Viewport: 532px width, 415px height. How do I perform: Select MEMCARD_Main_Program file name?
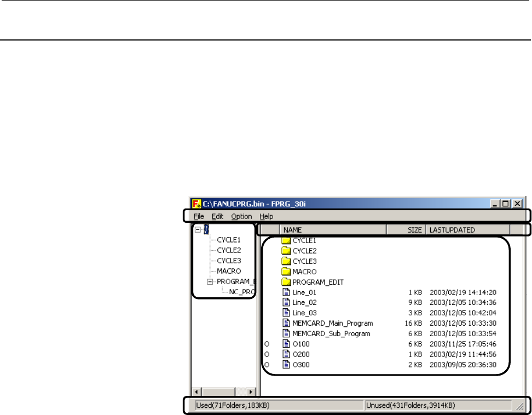coord(333,323)
